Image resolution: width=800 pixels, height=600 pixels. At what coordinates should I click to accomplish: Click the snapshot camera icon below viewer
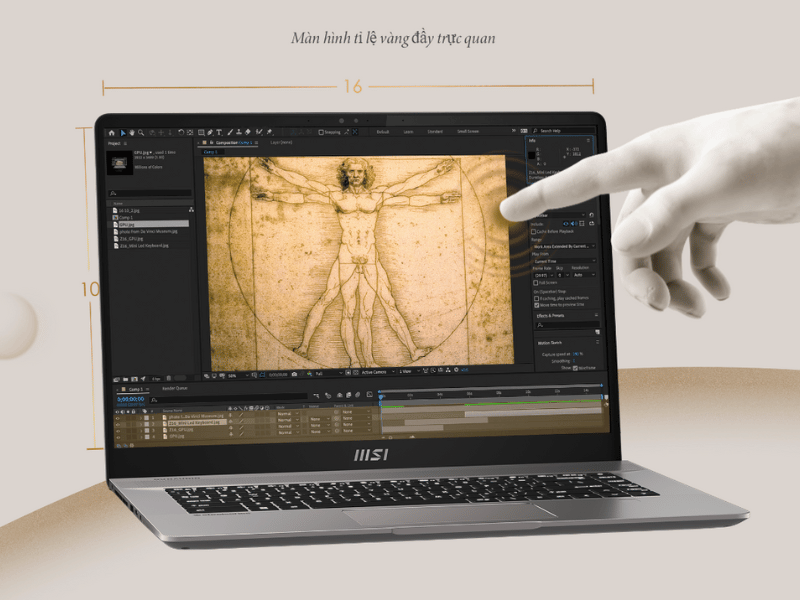click(x=294, y=374)
